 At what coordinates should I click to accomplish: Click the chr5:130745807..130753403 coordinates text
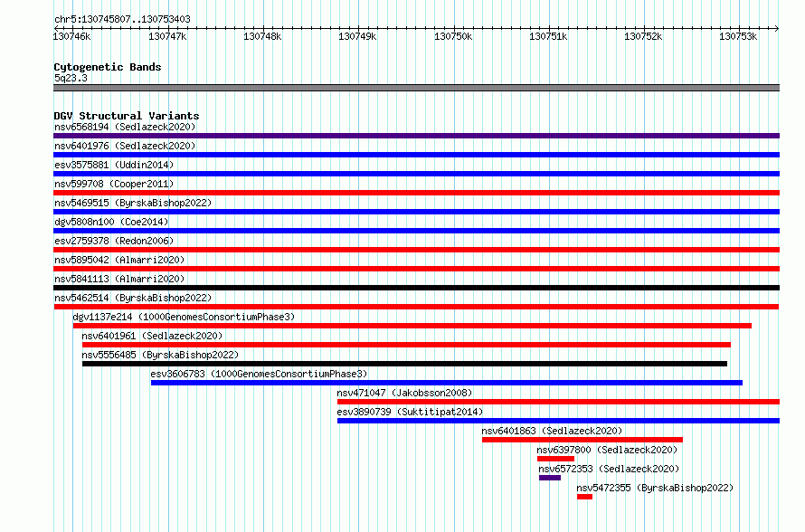[x=122, y=19]
